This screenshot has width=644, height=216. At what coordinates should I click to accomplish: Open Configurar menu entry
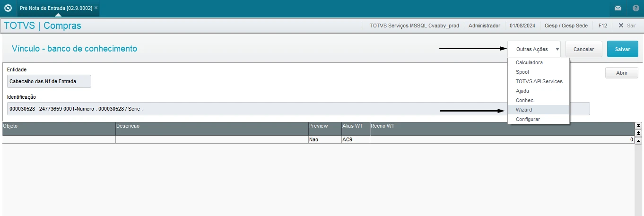tap(528, 119)
